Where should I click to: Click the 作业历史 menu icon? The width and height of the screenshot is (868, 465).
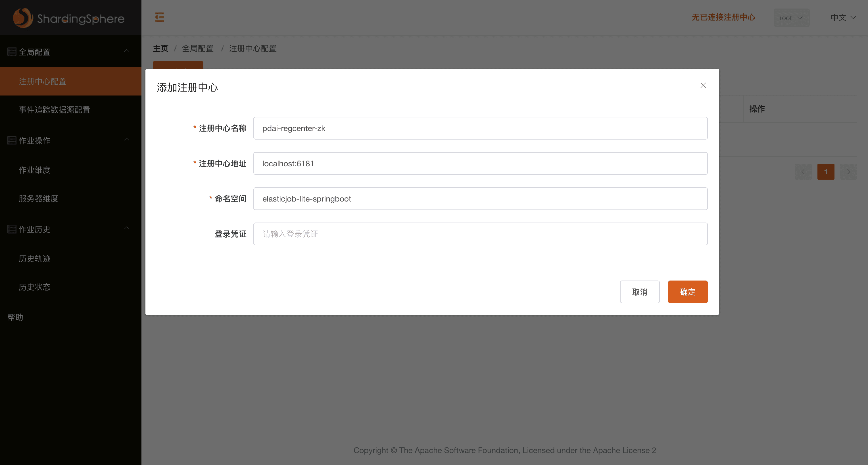tap(12, 229)
